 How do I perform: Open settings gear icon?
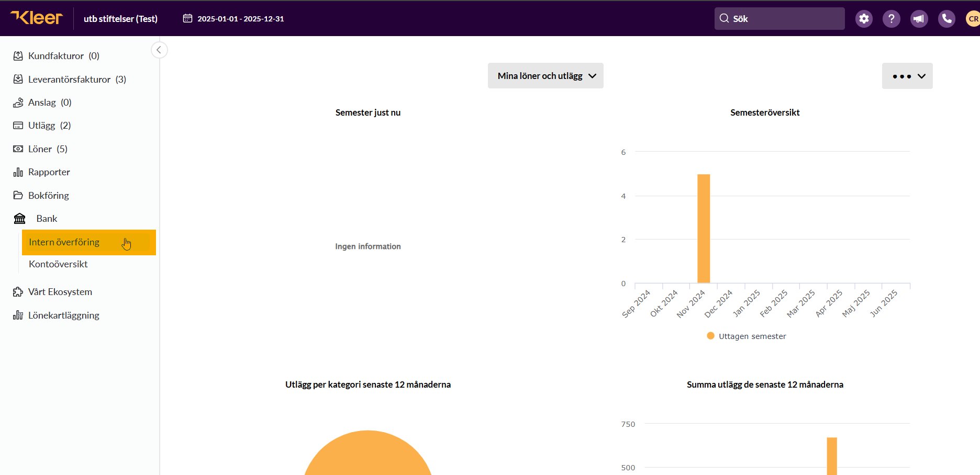click(864, 19)
